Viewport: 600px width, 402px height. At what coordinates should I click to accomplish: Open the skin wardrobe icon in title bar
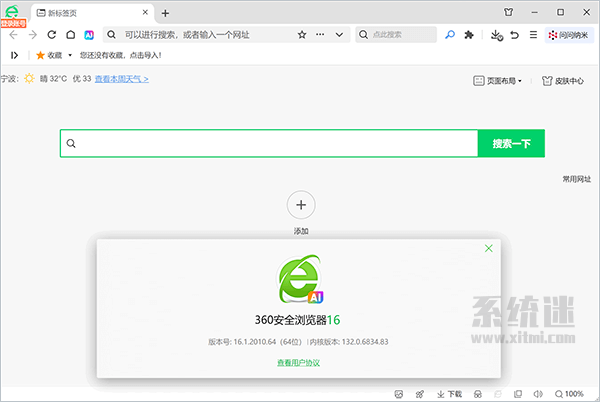click(x=514, y=12)
